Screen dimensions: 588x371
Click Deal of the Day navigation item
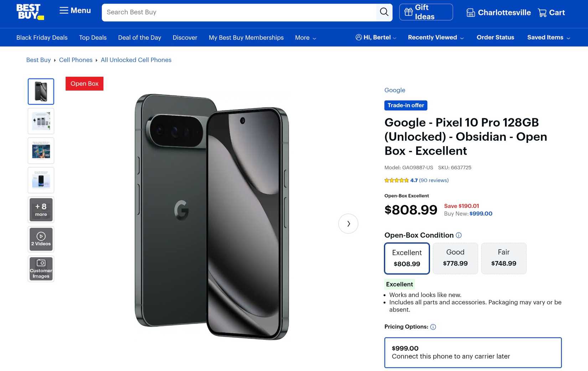click(x=139, y=37)
